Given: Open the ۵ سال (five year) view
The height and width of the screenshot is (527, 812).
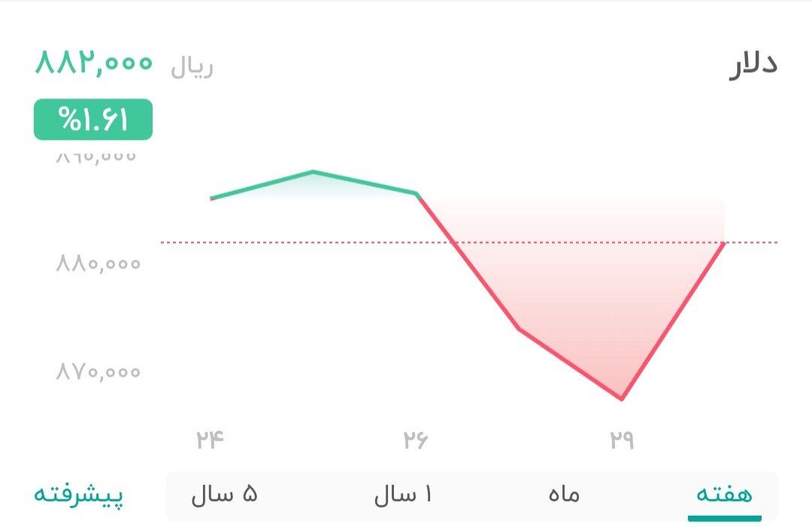Looking at the screenshot, I should 223,495.
